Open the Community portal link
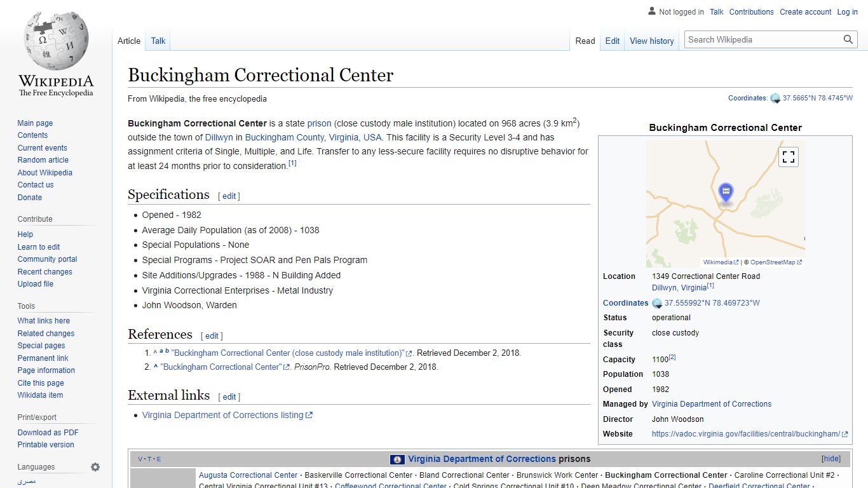 click(x=47, y=259)
